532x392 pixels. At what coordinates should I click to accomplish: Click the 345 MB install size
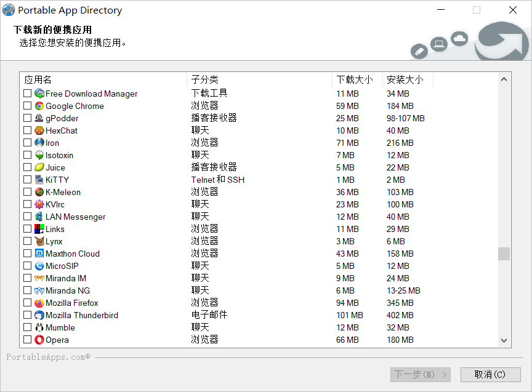click(x=400, y=303)
